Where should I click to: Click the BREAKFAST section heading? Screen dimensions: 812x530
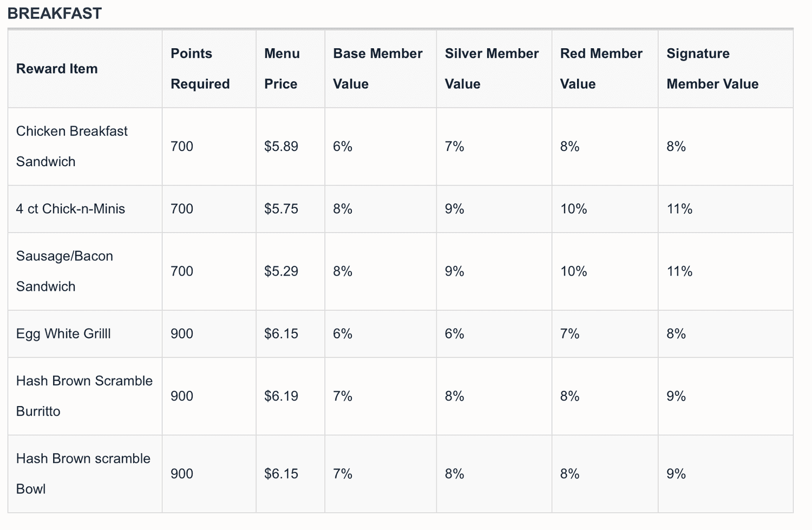(55, 14)
